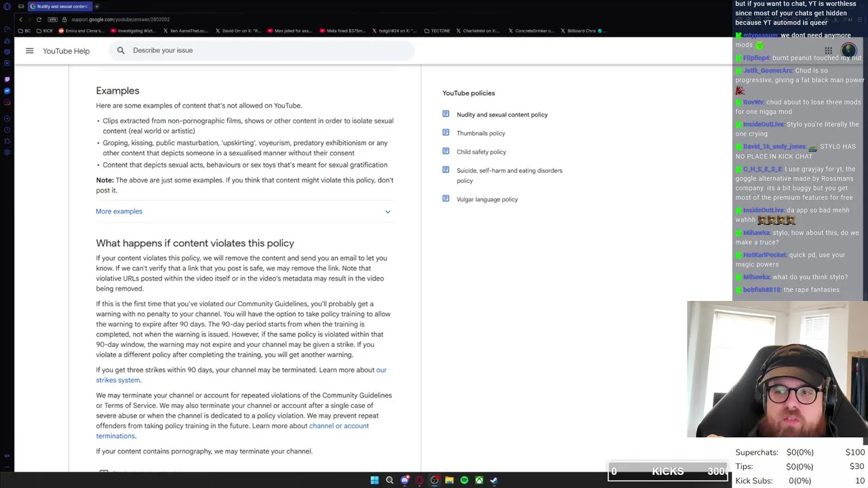Focus the Describe your issue search field

point(262,50)
